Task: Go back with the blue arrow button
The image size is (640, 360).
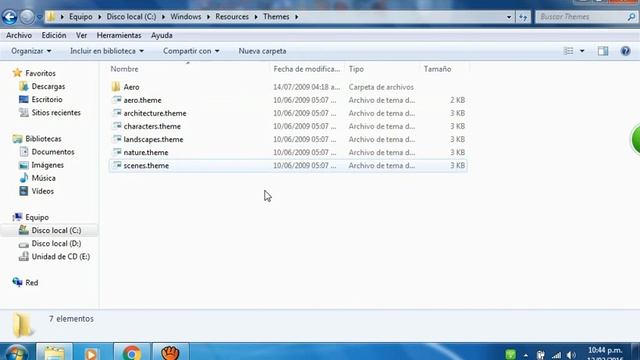Action: pos(9,17)
